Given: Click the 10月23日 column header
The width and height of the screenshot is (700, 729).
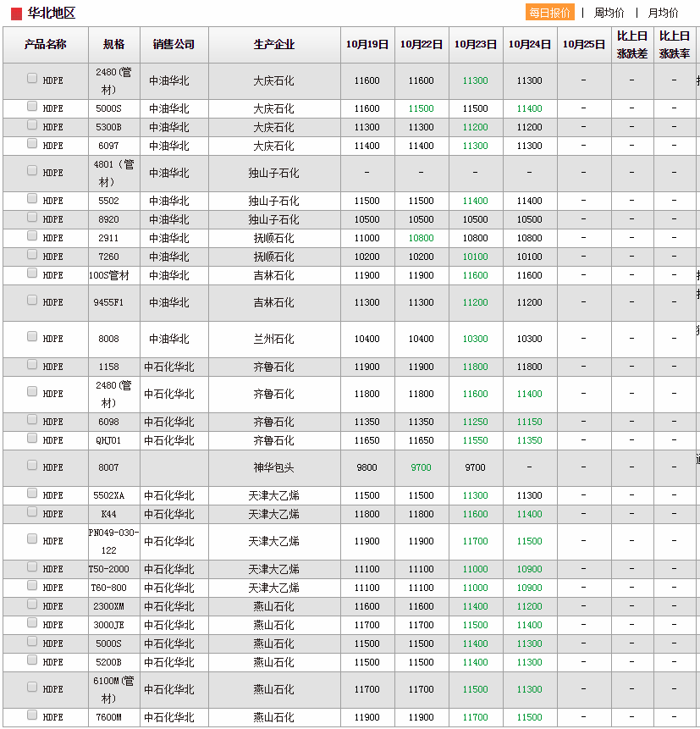Looking at the screenshot, I should click(x=476, y=45).
